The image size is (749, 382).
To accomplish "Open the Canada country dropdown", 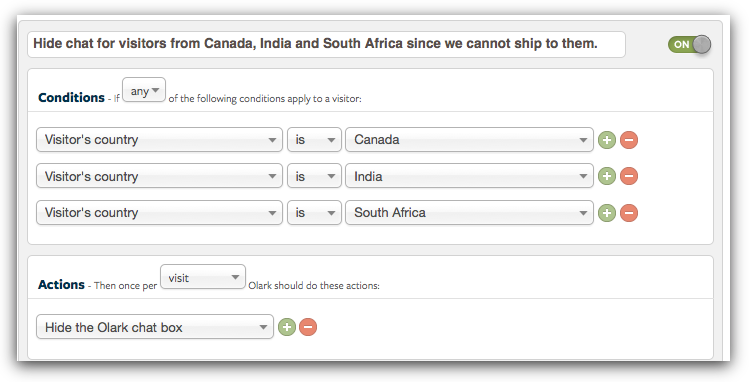I will tap(469, 139).
